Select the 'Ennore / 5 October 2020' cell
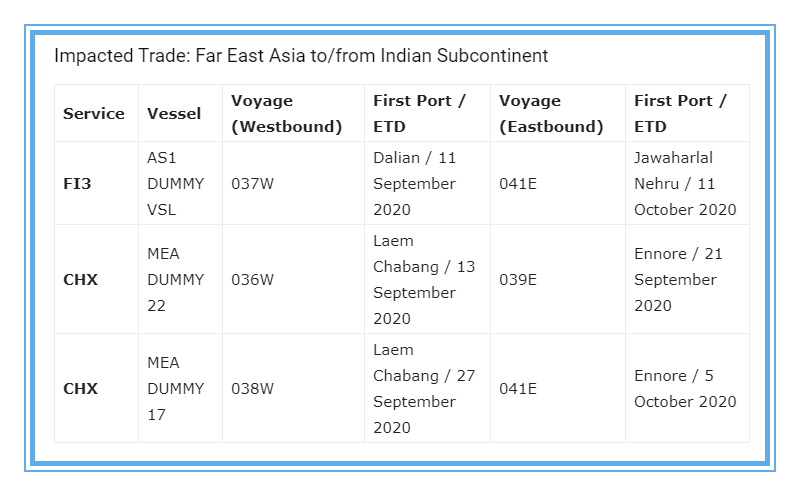800x496 pixels. pos(685,388)
